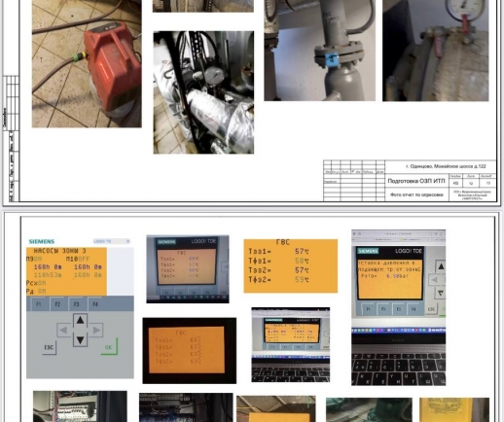Click the LOGO! TD field beside SIEMENS logo
This screenshot has width=504, height=422.
coord(112,241)
